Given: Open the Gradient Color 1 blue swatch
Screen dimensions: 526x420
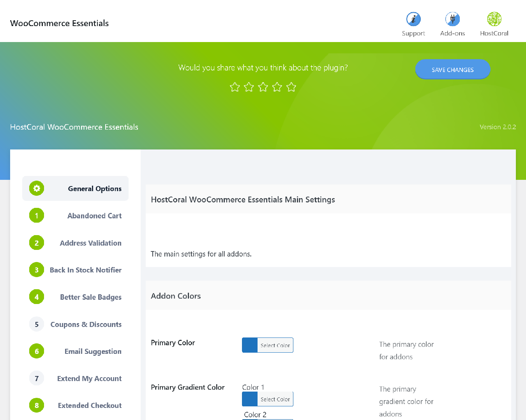Looking at the screenshot, I should pyautogui.click(x=250, y=399).
